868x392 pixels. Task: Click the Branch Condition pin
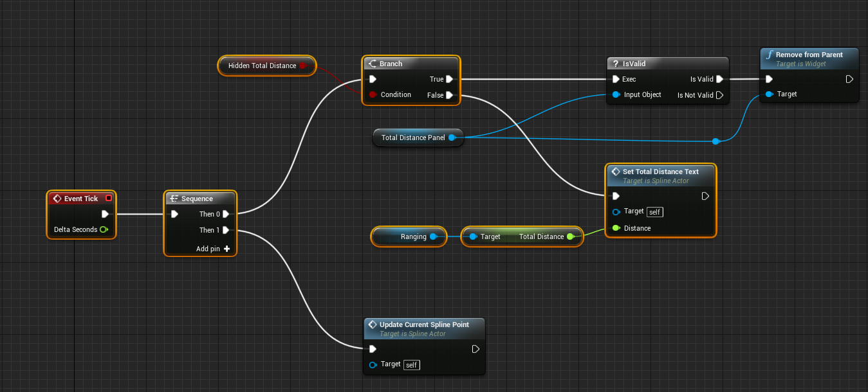click(x=373, y=94)
